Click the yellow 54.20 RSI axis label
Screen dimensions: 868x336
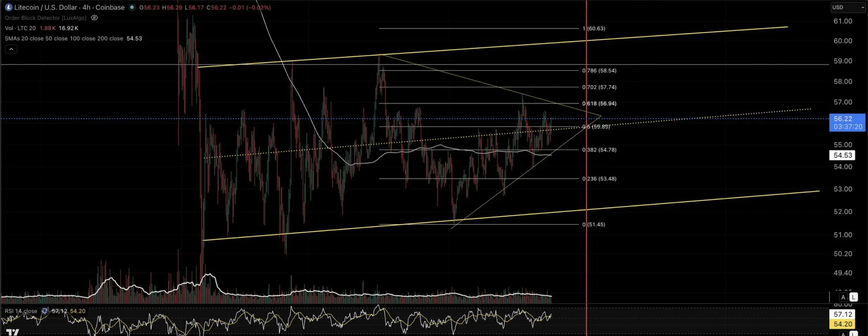click(x=842, y=324)
